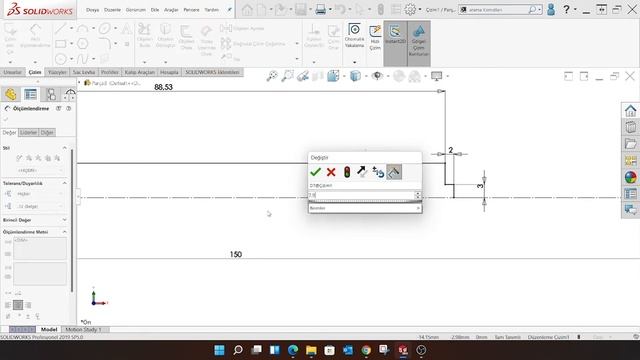This screenshot has height=360, width=640.
Task: Switch to the Diğer tab in the property panel
Action: pyautogui.click(x=47, y=133)
